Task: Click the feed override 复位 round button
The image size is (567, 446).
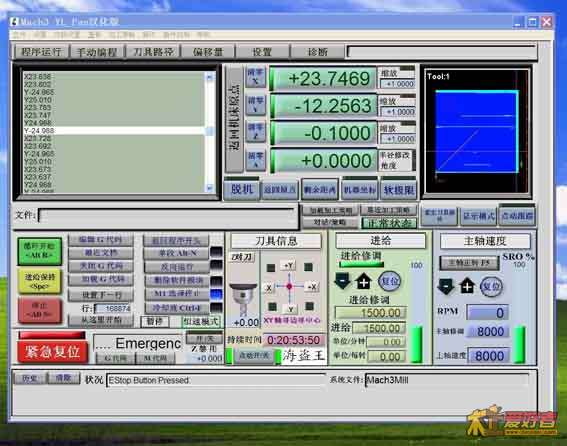Action: click(389, 281)
